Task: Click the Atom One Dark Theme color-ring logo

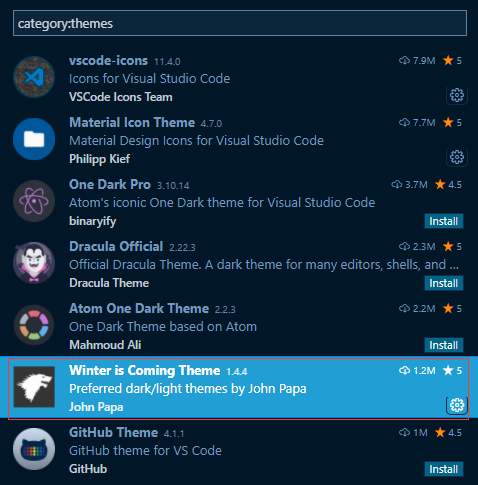Action: 34,325
